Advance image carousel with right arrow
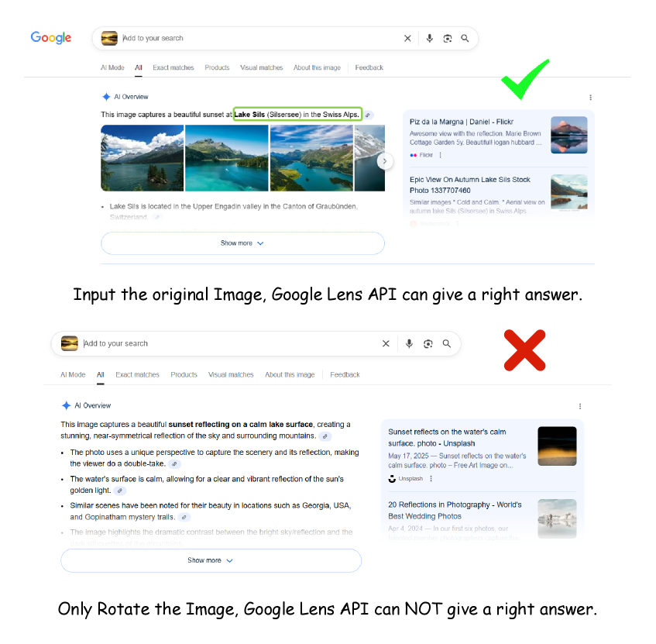The height and width of the screenshot is (644, 656). 385,161
